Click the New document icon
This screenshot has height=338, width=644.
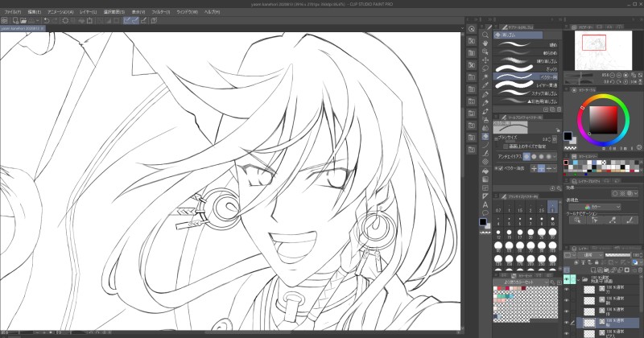click(15, 20)
